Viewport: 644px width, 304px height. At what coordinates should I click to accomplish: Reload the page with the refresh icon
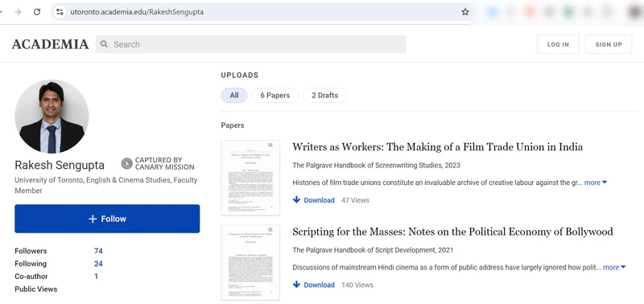37,12
